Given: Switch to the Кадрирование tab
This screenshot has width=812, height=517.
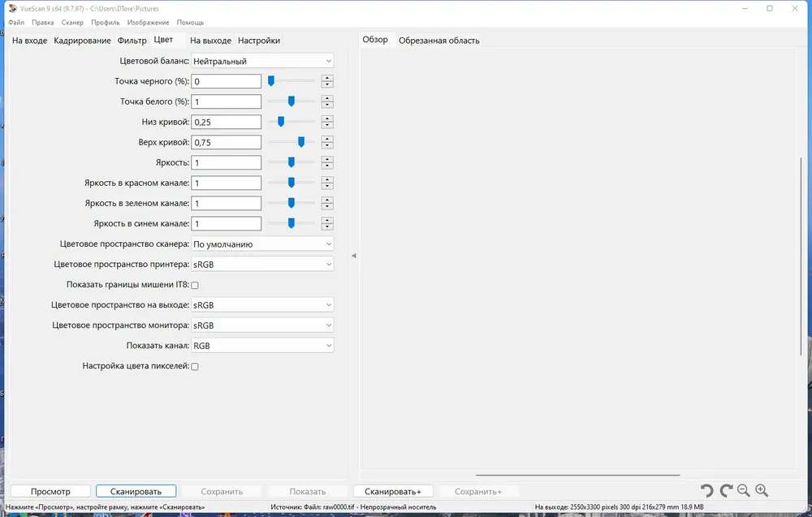Looking at the screenshot, I should click(x=82, y=41).
